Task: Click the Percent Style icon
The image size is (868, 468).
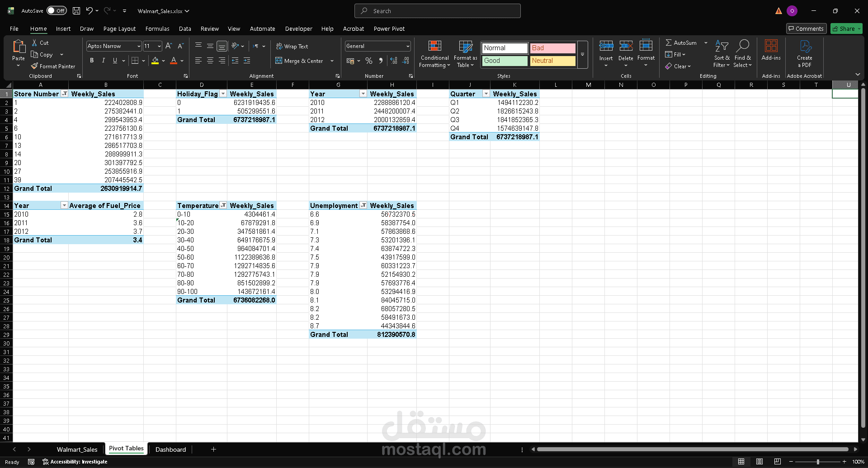Action: pos(369,61)
